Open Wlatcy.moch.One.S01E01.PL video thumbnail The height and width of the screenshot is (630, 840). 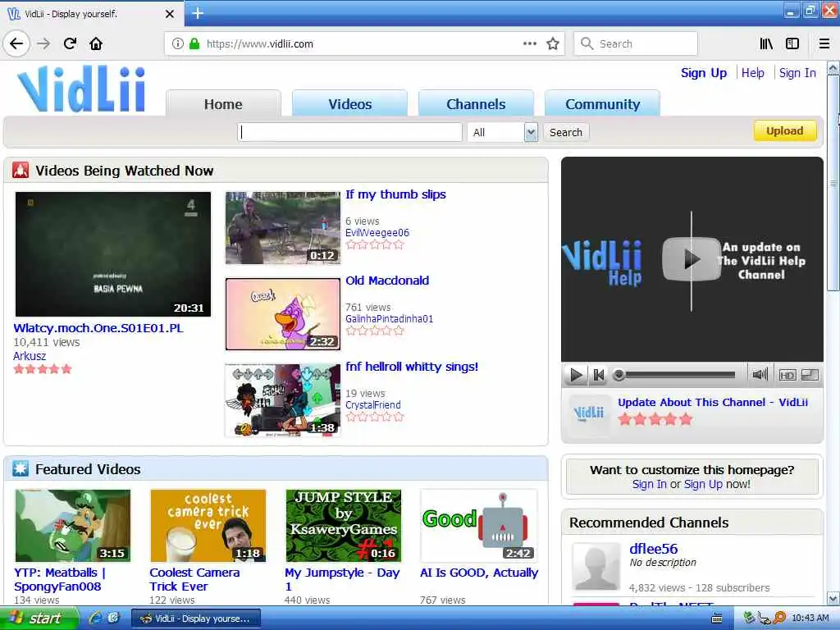pos(113,254)
